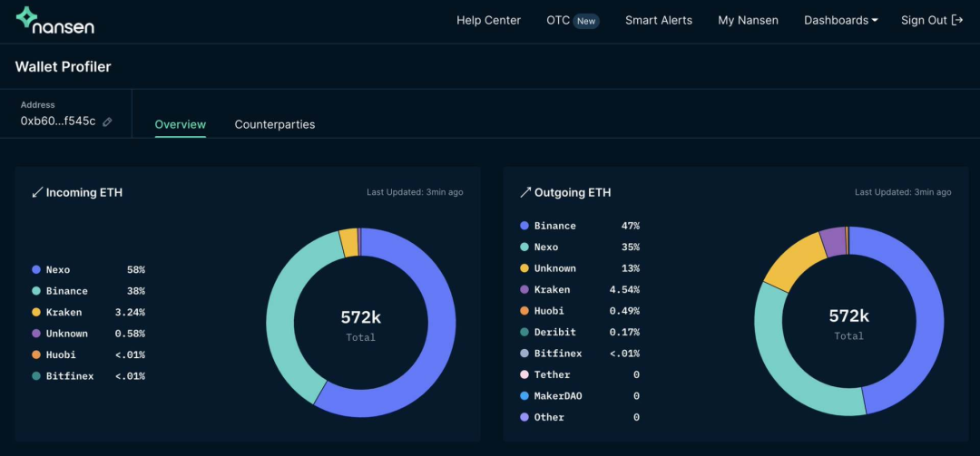Open Smart Alerts page
This screenshot has width=980, height=456.
pos(659,20)
